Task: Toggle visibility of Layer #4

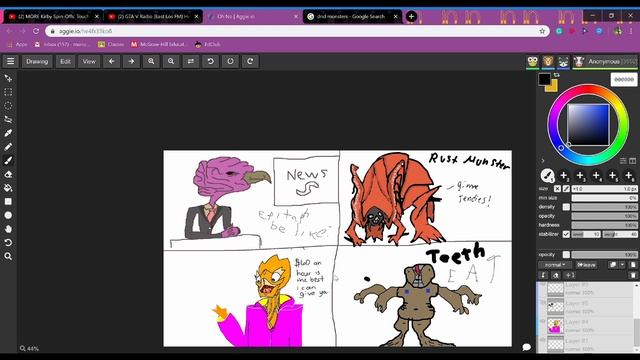Action: coord(542,321)
